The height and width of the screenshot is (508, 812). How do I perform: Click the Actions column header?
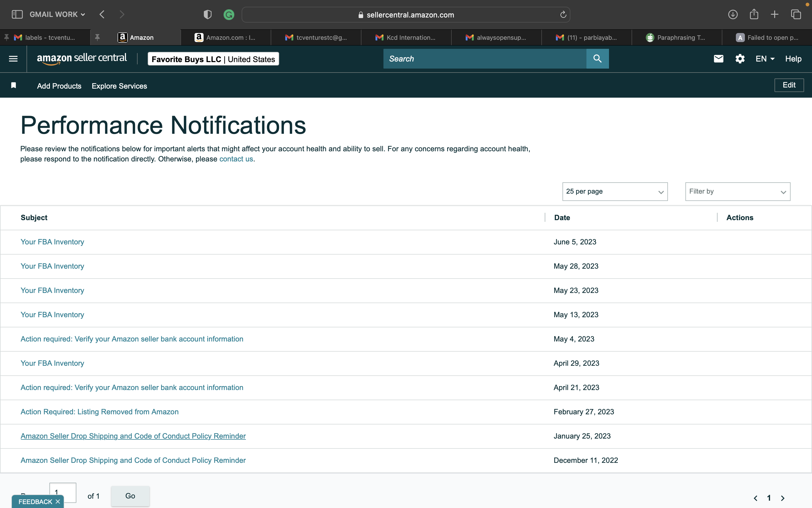(740, 218)
